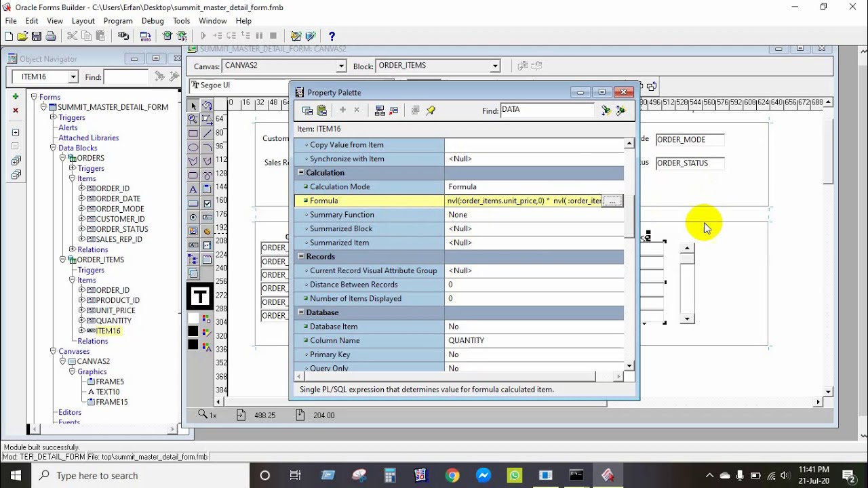Select the Line drawing tool
The width and height of the screenshot is (868, 488).
pyautogui.click(x=208, y=134)
